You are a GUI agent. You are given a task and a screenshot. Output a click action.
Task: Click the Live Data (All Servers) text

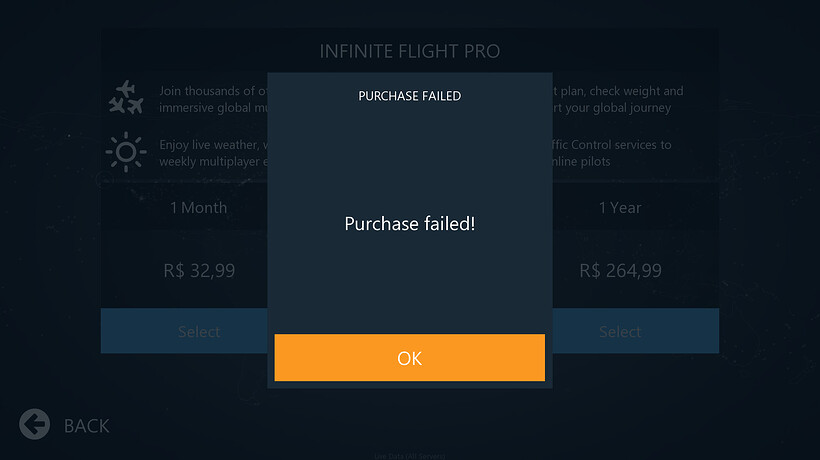coord(409,456)
